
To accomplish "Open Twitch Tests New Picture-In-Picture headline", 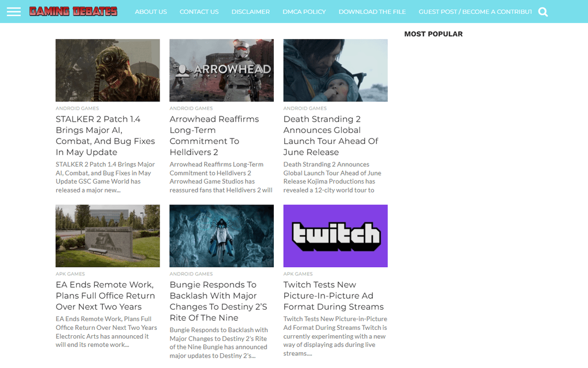I will click(x=333, y=295).
